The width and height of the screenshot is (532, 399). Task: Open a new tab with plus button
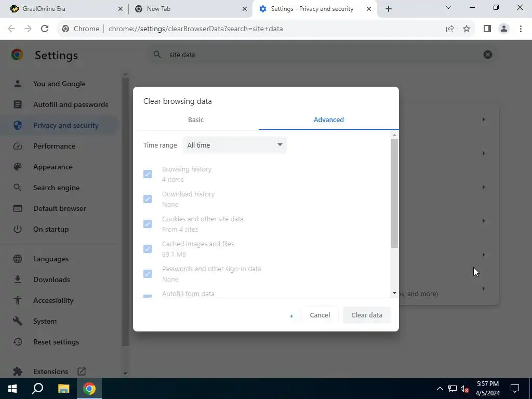pyautogui.click(x=389, y=9)
